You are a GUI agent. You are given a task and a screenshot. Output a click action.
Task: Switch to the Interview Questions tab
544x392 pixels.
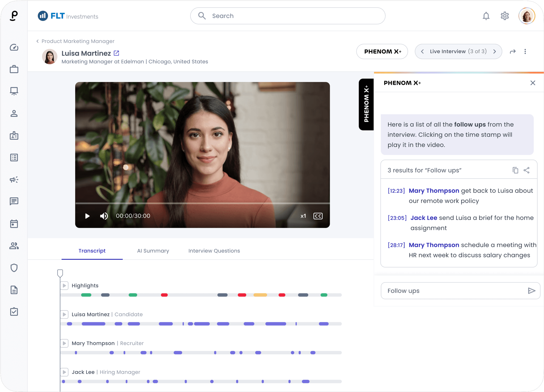[214, 251]
